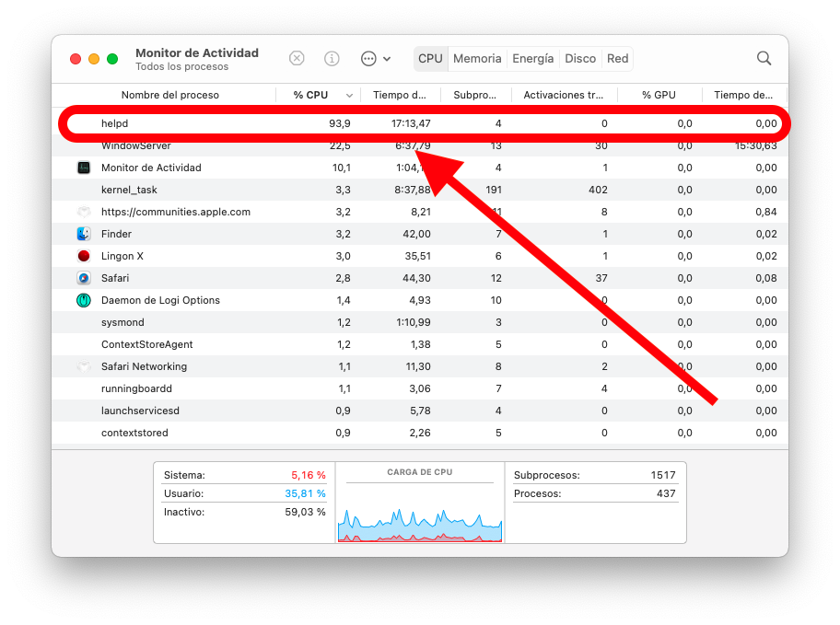840x625 pixels.
Task: Click the 191 threads value for kernel_task
Action: coord(493,190)
